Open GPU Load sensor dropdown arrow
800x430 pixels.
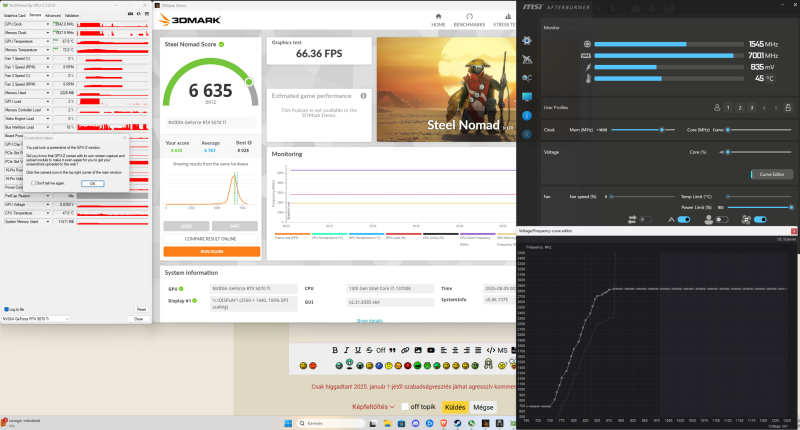48,102
